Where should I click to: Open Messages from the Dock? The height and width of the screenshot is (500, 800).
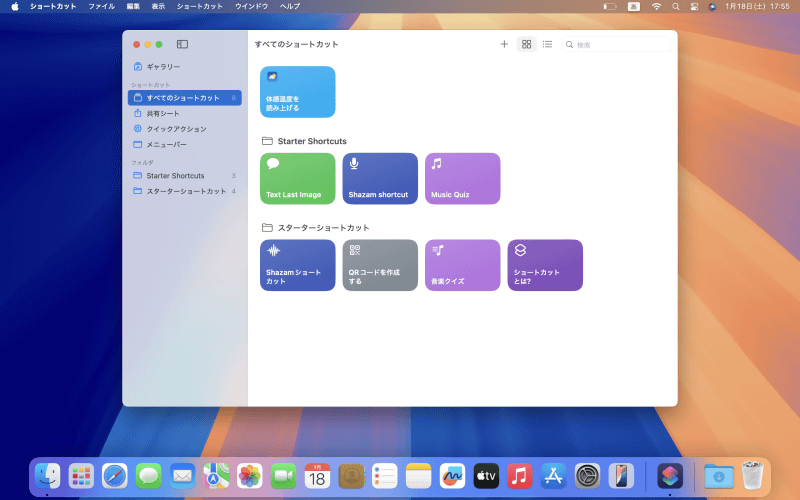click(x=148, y=476)
